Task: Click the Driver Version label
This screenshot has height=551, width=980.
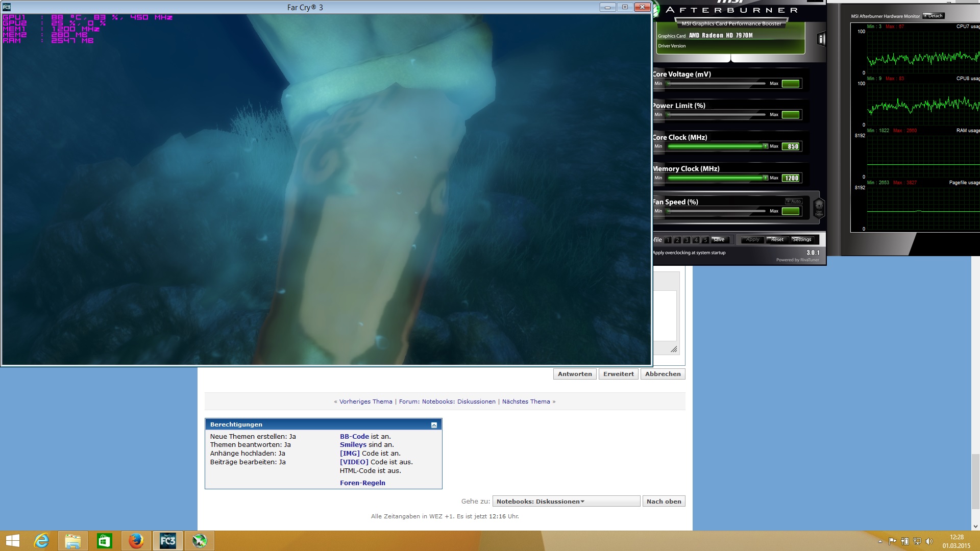Action: coord(672,46)
